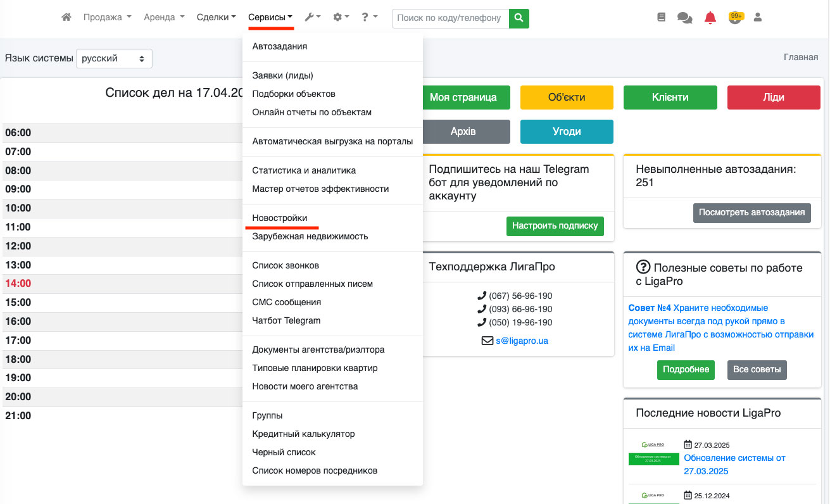Click the home icon in navbar
Screen dimensions: 830x504
66,18
